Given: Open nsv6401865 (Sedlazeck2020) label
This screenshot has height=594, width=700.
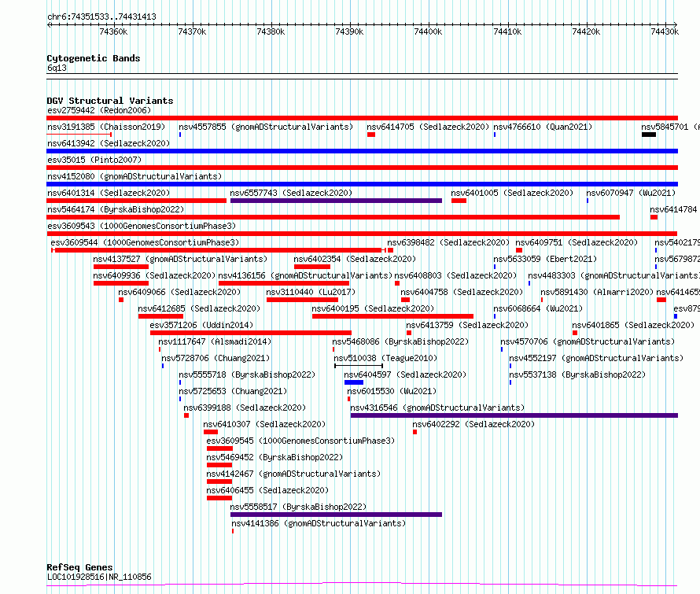Looking at the screenshot, I should click(633, 325).
